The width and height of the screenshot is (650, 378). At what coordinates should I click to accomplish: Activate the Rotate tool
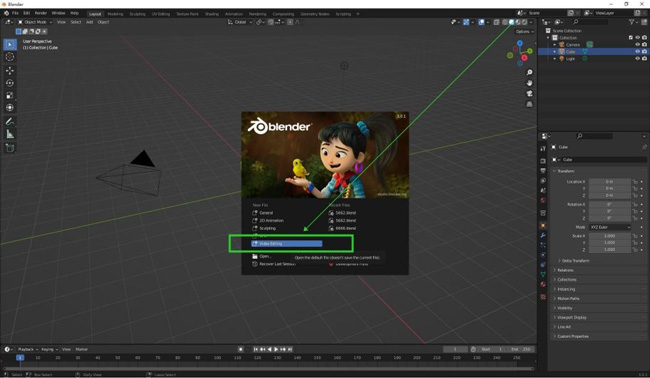(10, 83)
